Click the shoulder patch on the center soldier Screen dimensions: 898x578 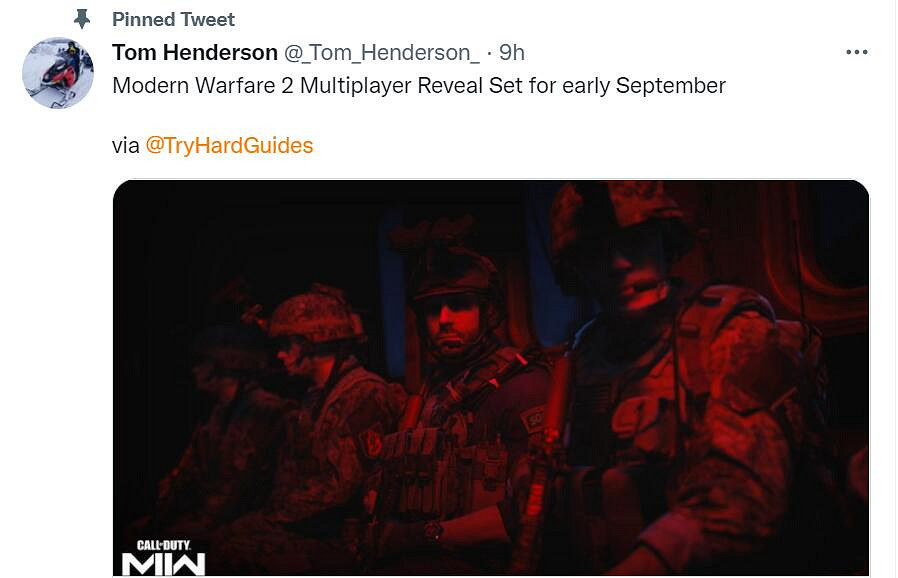tap(534, 420)
